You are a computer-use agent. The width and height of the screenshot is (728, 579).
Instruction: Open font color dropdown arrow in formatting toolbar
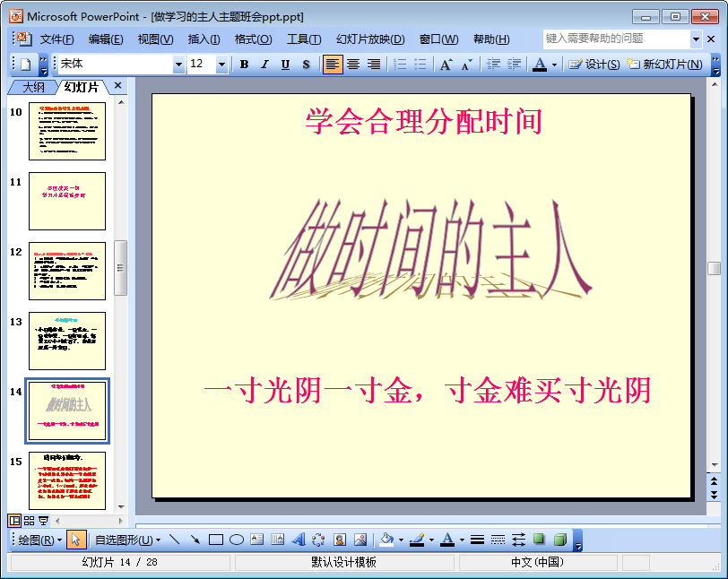coord(554,65)
